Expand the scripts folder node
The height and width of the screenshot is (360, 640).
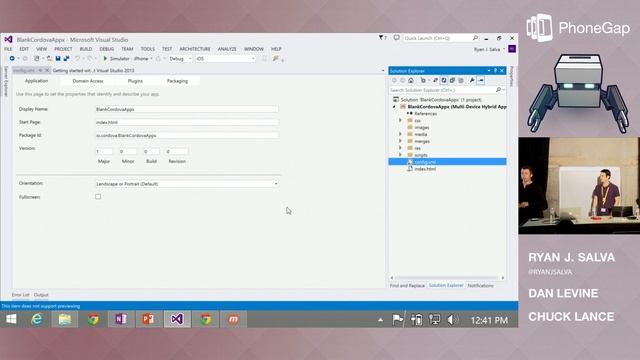click(400, 155)
